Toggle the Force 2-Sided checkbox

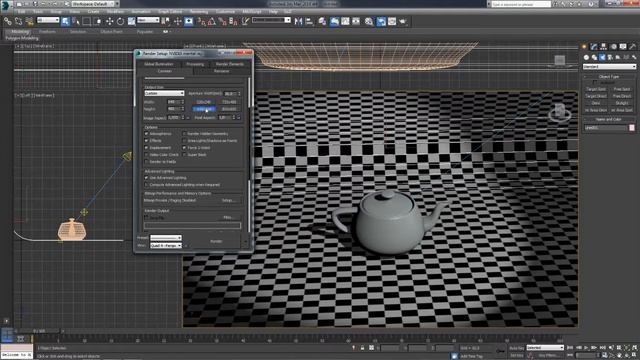click(x=184, y=148)
